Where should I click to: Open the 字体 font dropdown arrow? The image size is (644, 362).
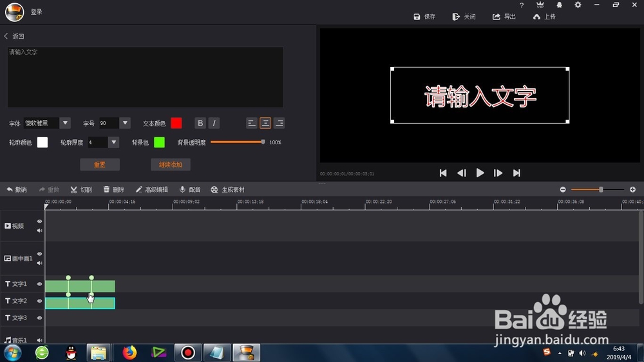click(x=65, y=123)
